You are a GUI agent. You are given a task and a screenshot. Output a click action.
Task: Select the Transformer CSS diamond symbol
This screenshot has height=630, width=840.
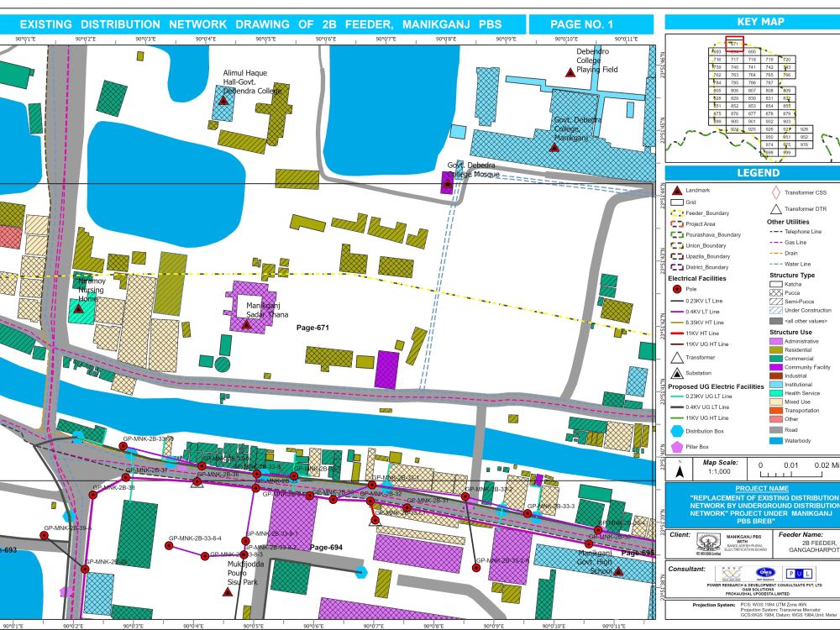[x=776, y=191]
